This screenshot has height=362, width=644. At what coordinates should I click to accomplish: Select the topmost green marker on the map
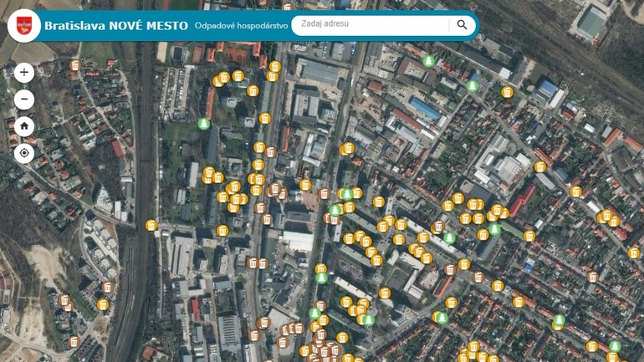(x=428, y=61)
